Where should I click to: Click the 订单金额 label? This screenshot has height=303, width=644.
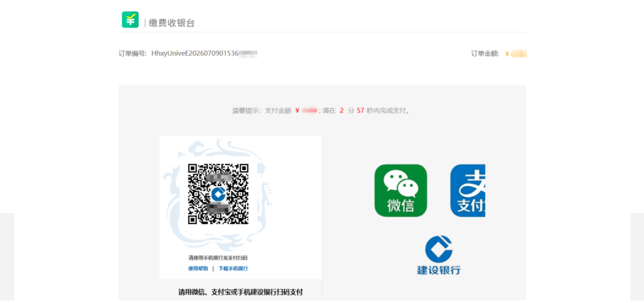coord(485,53)
